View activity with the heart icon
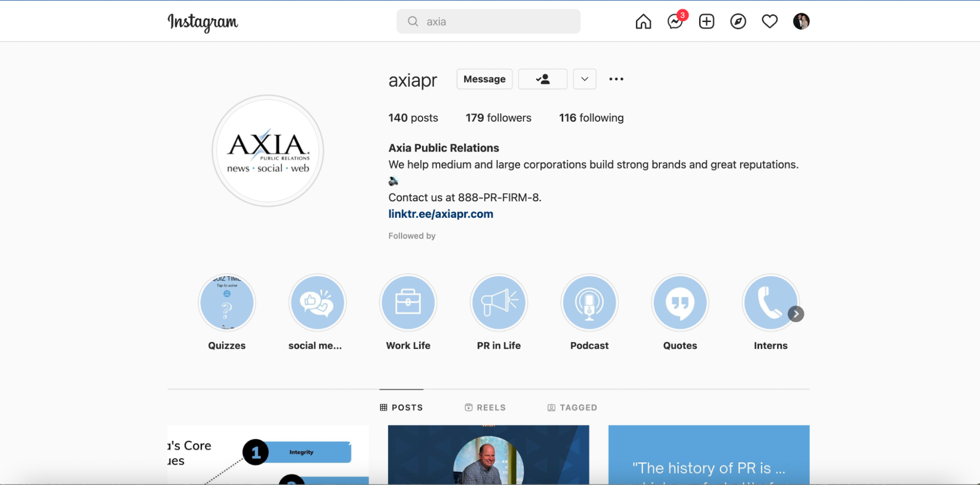 [769, 21]
